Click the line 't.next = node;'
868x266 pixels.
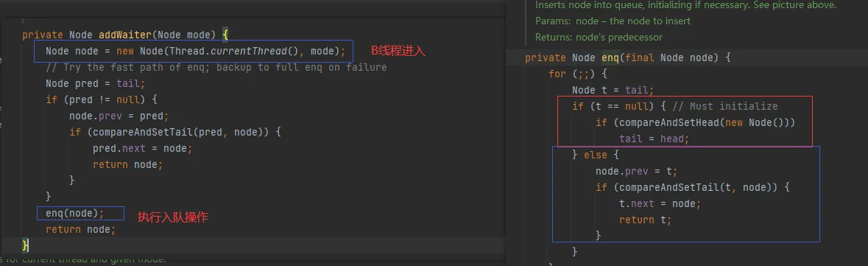click(x=660, y=203)
